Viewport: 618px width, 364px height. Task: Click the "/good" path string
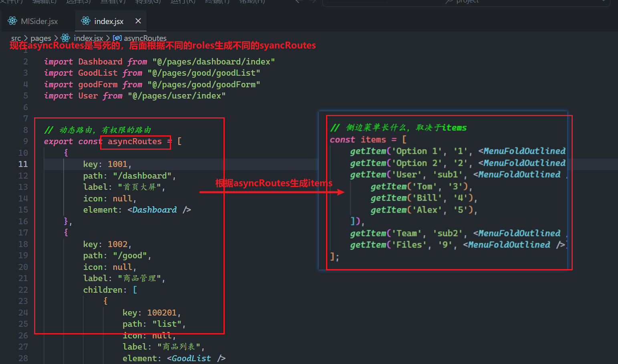(130, 255)
